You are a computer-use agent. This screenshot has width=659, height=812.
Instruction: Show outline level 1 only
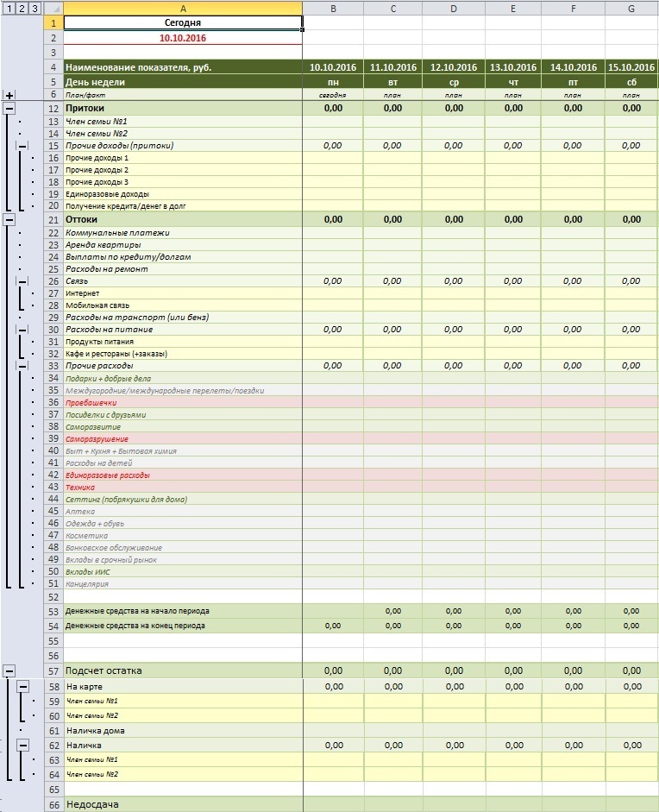[9, 9]
